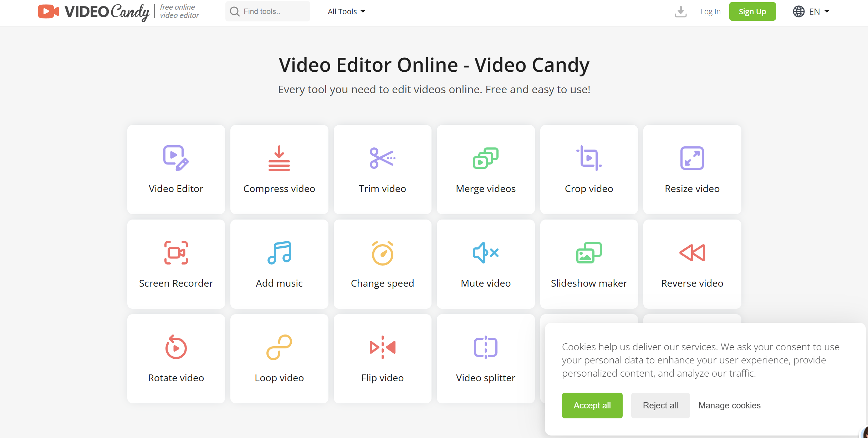The image size is (868, 438).
Task: Open Manage cookies settings
Action: 729,406
